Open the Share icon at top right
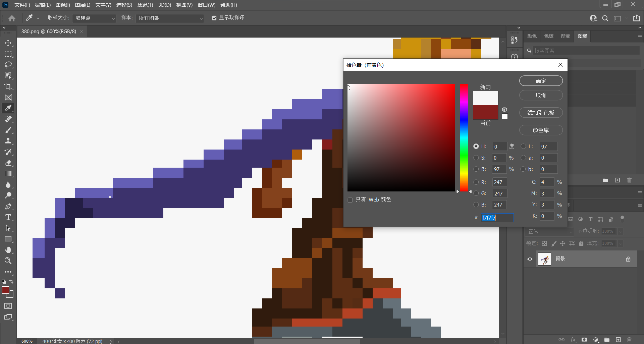644x344 pixels. tap(637, 18)
